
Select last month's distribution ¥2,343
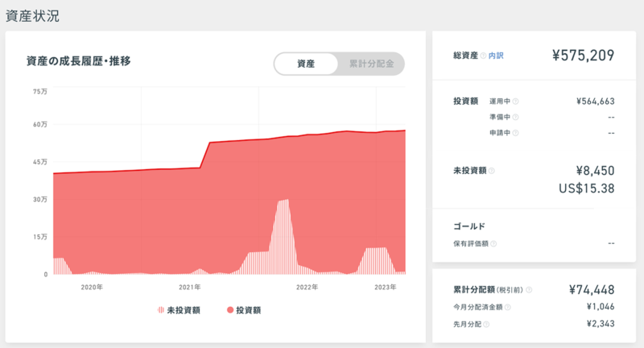pyautogui.click(x=601, y=324)
